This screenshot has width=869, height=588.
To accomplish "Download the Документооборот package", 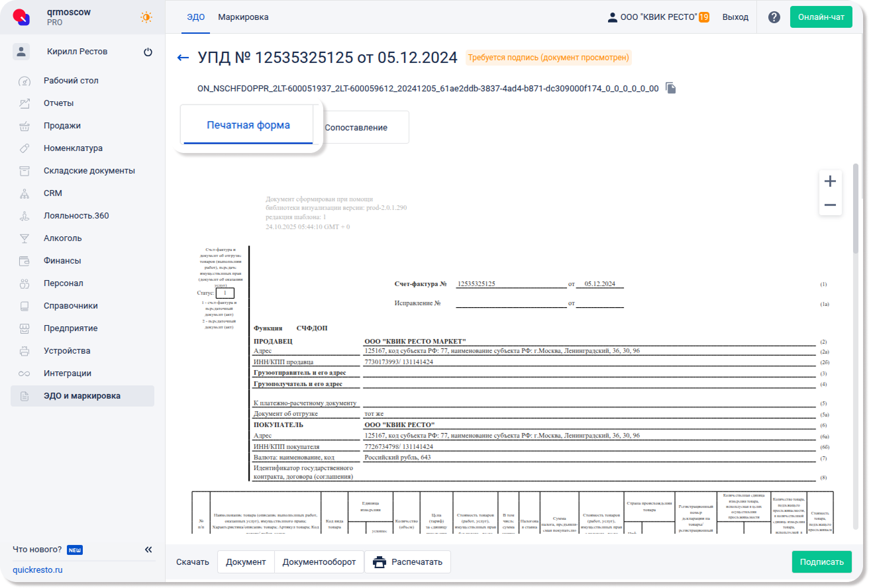I will (319, 562).
